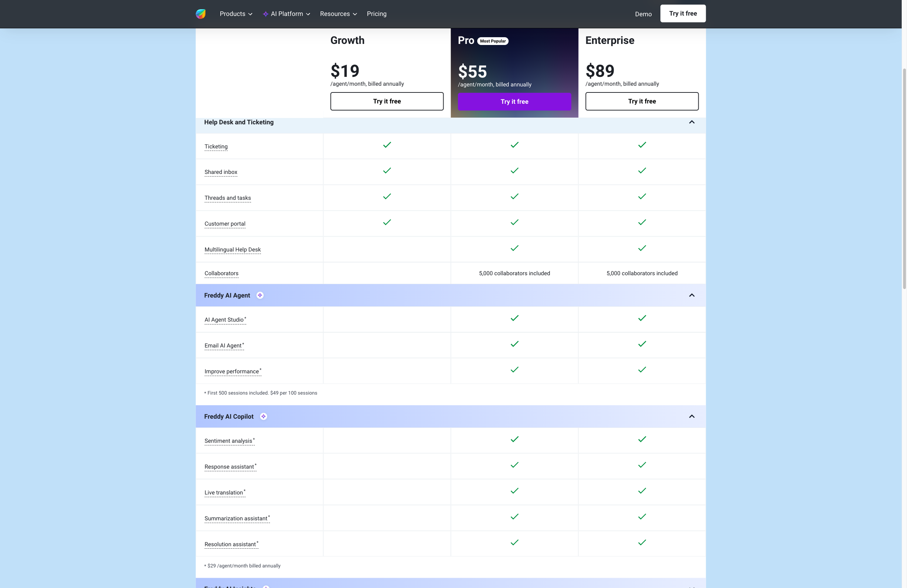Viewport: 907px width, 588px height.
Task: Collapse the Help Desk and Ticketing section
Action: (x=692, y=122)
